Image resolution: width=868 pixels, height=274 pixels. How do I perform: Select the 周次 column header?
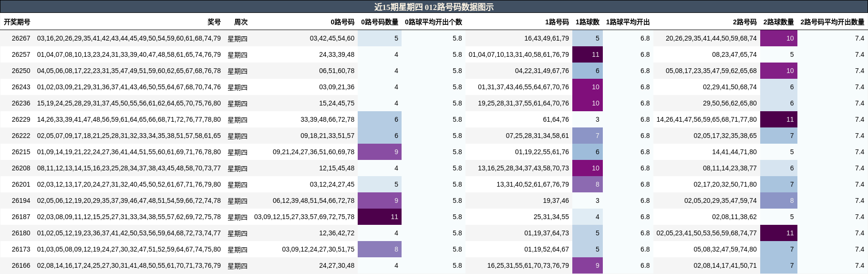241,22
